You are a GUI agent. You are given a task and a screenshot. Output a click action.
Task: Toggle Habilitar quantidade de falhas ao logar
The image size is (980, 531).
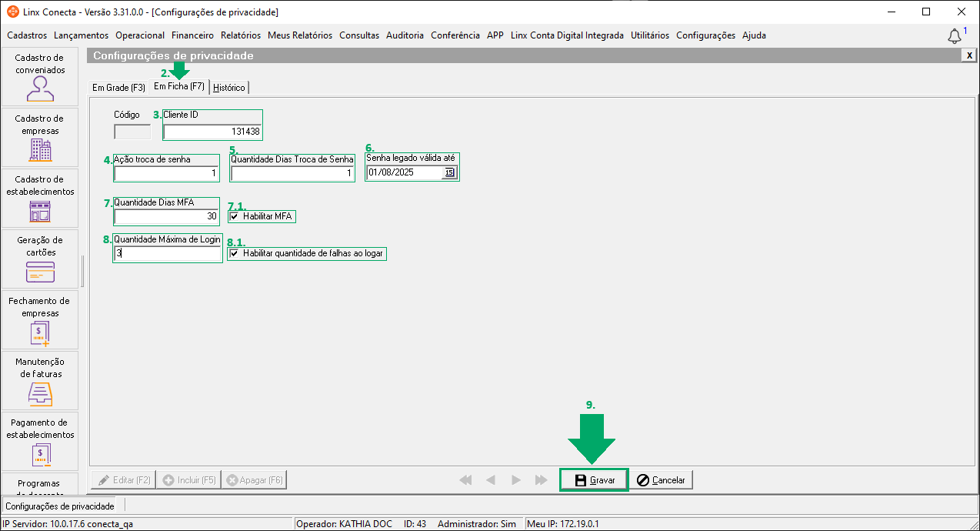234,253
